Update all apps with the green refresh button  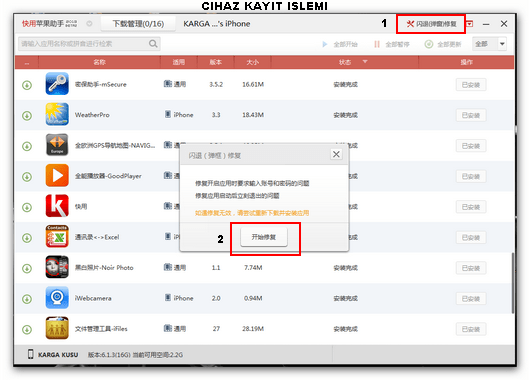click(x=443, y=44)
